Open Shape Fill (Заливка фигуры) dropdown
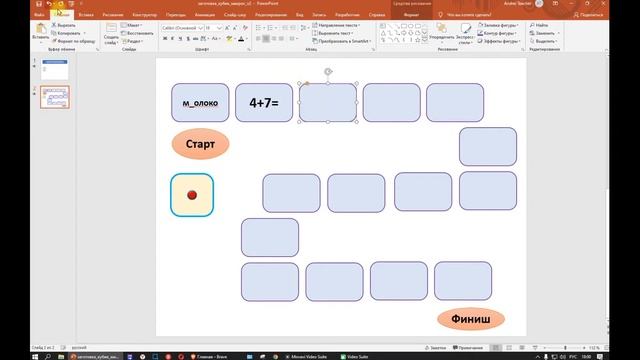Screen dimensions: 640x360 point(498,25)
